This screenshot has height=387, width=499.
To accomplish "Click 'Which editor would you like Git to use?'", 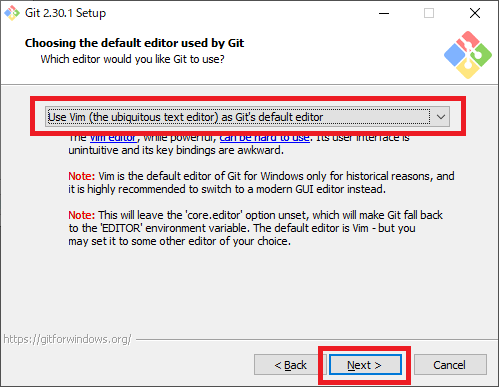I will 132,59.
